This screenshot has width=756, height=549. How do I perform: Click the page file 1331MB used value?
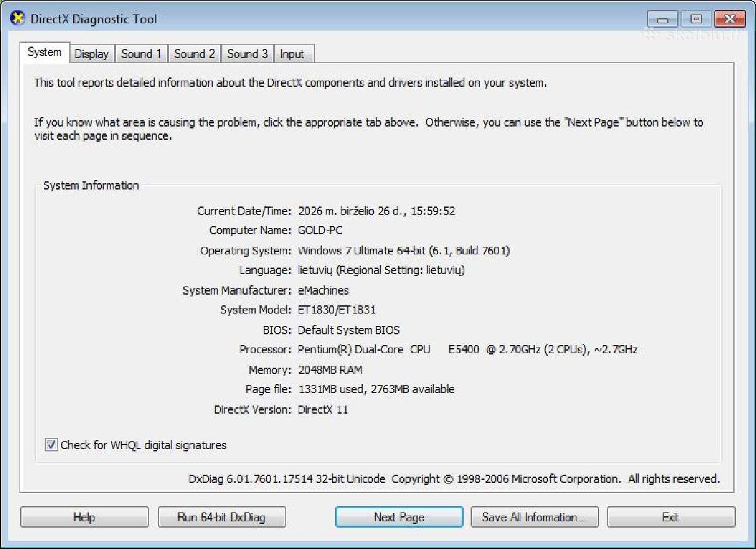[376, 389]
